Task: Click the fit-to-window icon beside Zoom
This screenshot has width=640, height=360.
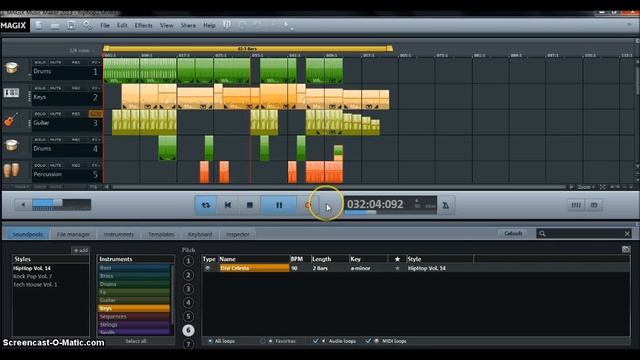Action: pos(602,187)
